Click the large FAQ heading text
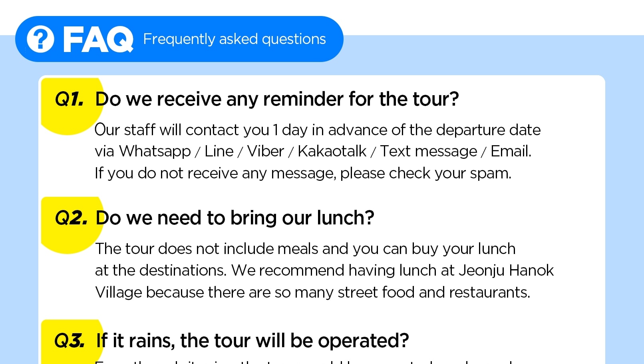644x364 pixels. 98,39
